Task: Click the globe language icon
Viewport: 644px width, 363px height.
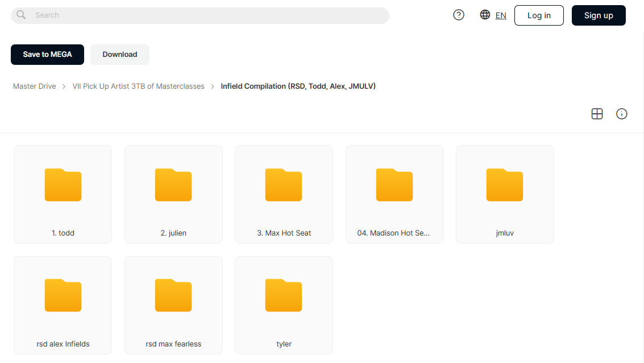Action: (x=485, y=15)
